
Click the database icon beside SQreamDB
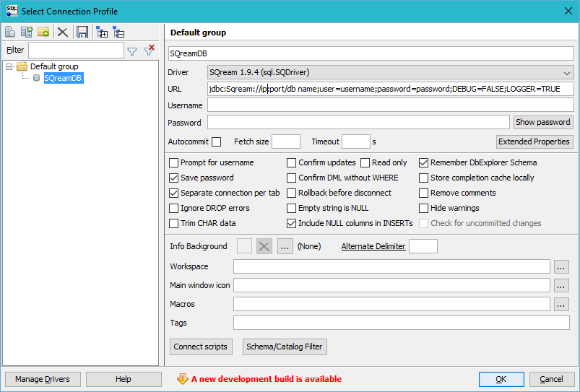point(36,78)
